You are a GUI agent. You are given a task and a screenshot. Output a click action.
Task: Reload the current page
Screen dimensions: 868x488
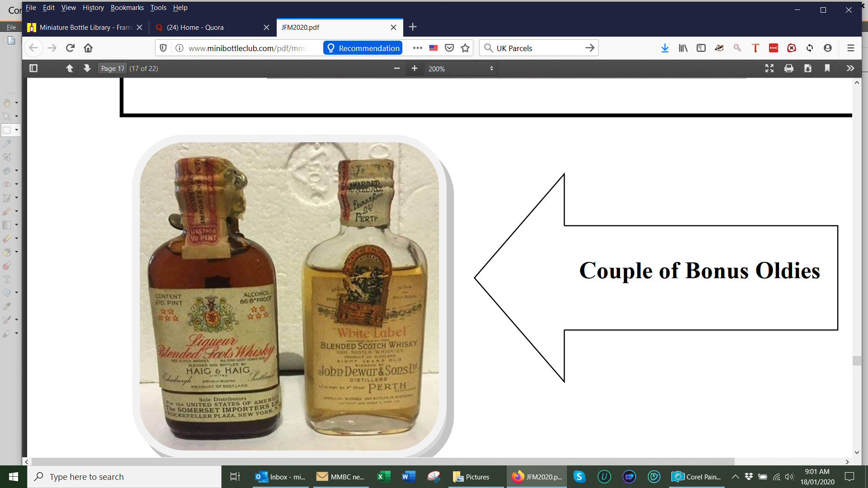[70, 48]
